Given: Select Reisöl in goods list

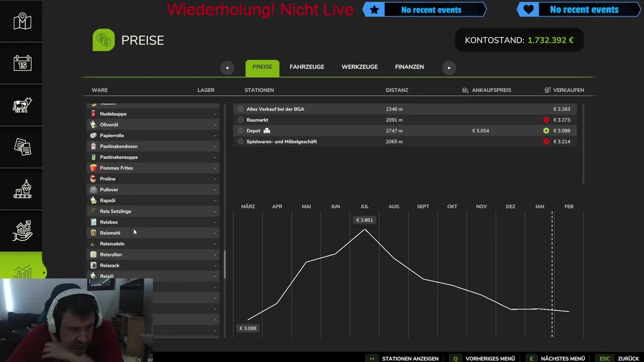Looking at the screenshot, I should point(153,276).
